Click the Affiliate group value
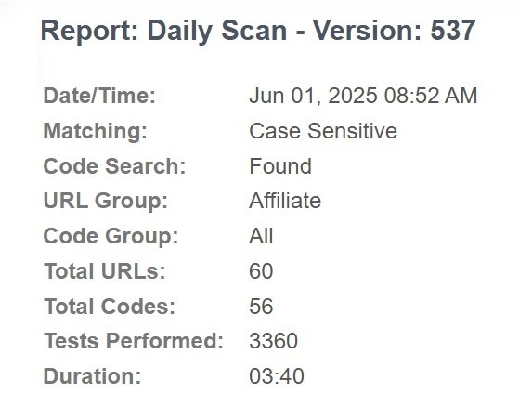Image resolution: width=520 pixels, height=420 pixels. click(285, 201)
